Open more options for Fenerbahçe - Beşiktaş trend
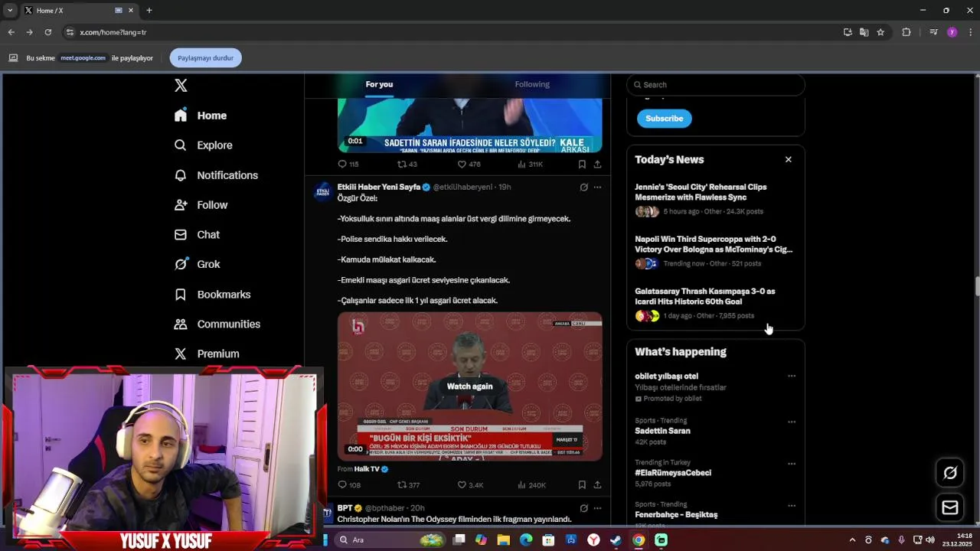Screen dimensions: 980x551 click(792, 506)
